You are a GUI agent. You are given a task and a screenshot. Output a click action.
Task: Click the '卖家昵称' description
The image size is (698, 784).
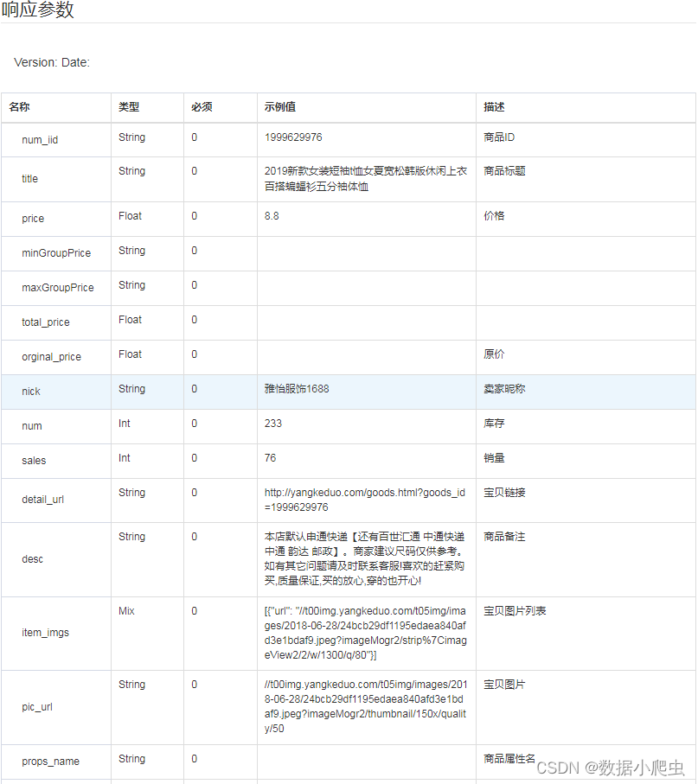click(505, 389)
